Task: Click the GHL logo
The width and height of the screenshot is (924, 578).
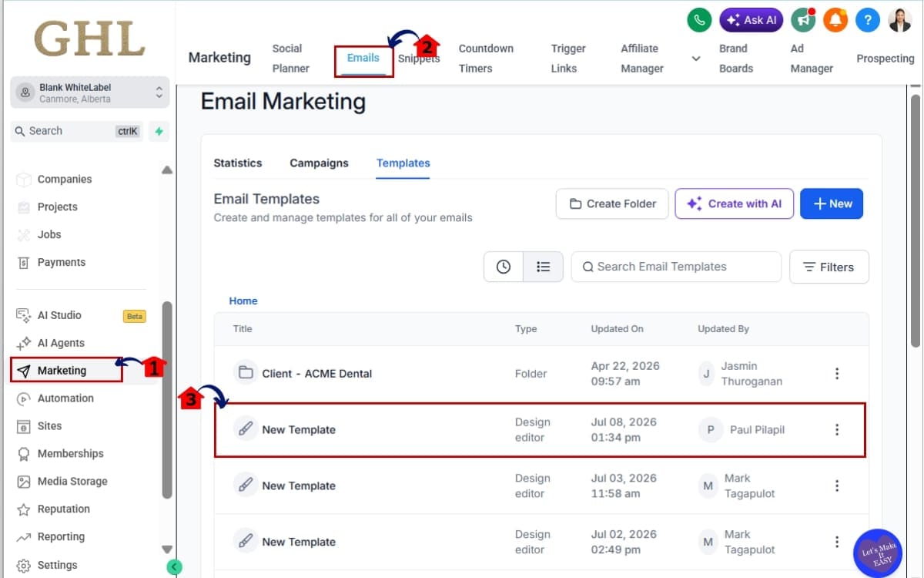Action: pyautogui.click(x=89, y=39)
